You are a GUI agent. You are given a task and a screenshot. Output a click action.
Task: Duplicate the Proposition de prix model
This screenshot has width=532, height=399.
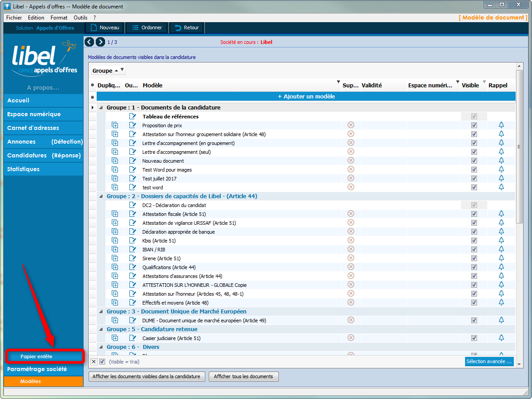115,125
